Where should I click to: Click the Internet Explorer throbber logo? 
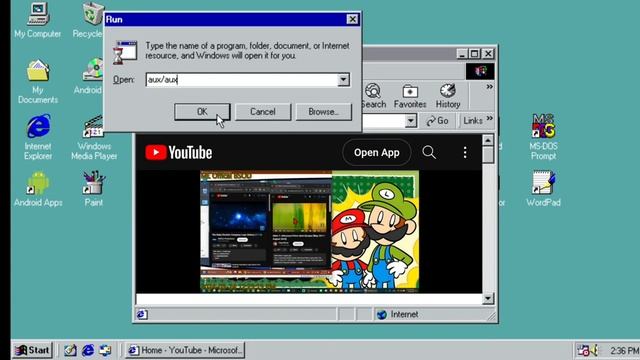coord(480,71)
